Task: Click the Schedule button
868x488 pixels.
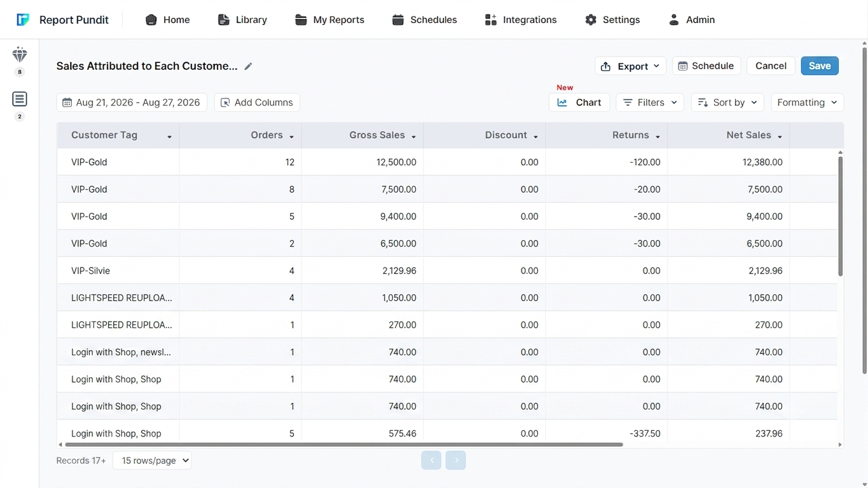Action: coord(706,66)
